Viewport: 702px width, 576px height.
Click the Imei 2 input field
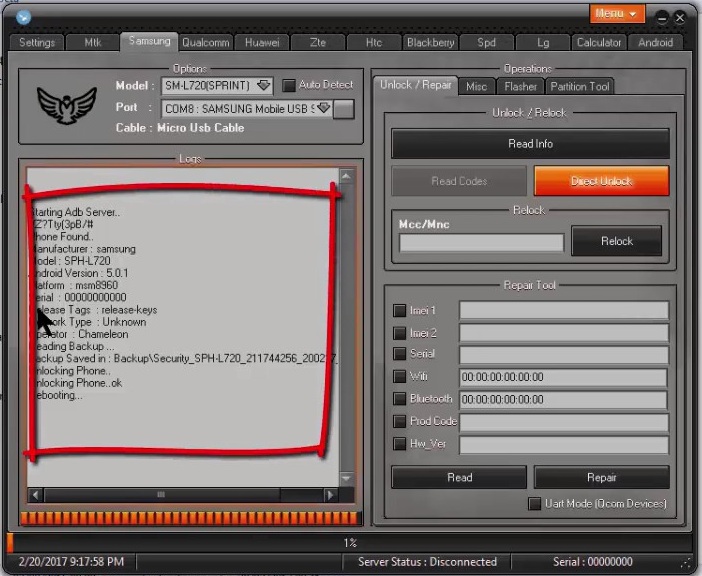point(564,333)
